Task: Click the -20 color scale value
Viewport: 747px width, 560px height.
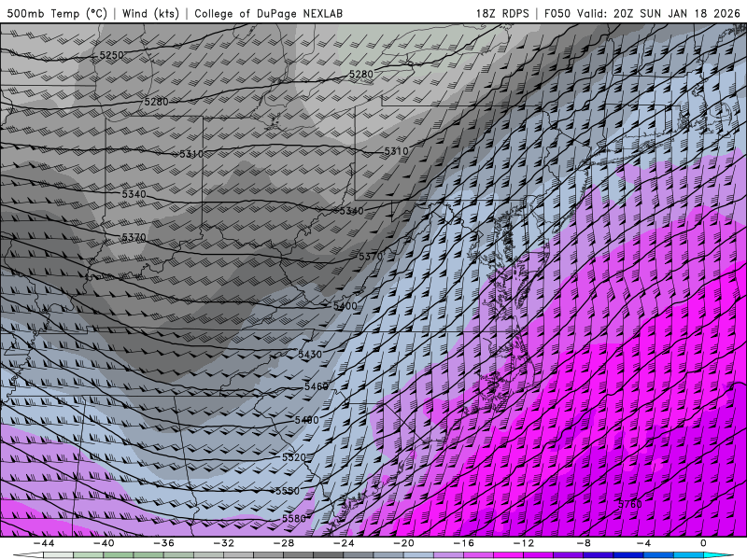Action: 403,543
